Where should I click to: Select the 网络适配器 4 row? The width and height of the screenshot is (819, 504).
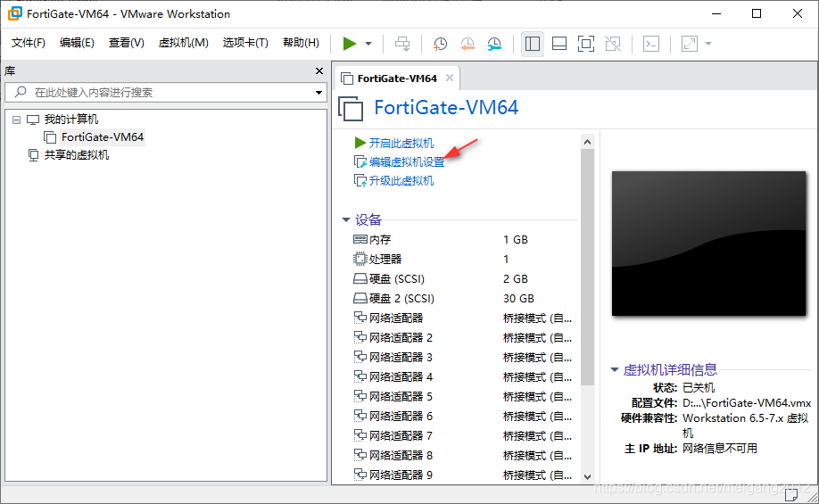(465, 377)
